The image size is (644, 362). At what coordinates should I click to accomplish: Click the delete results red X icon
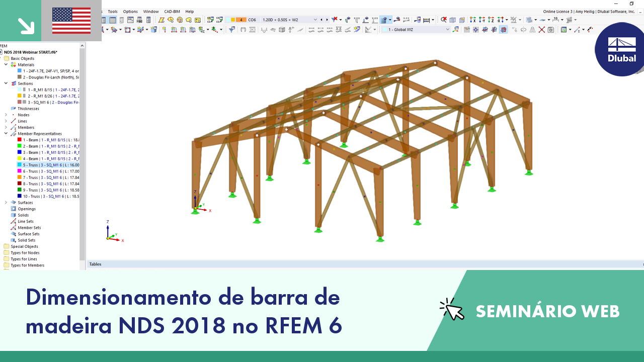(x=444, y=20)
